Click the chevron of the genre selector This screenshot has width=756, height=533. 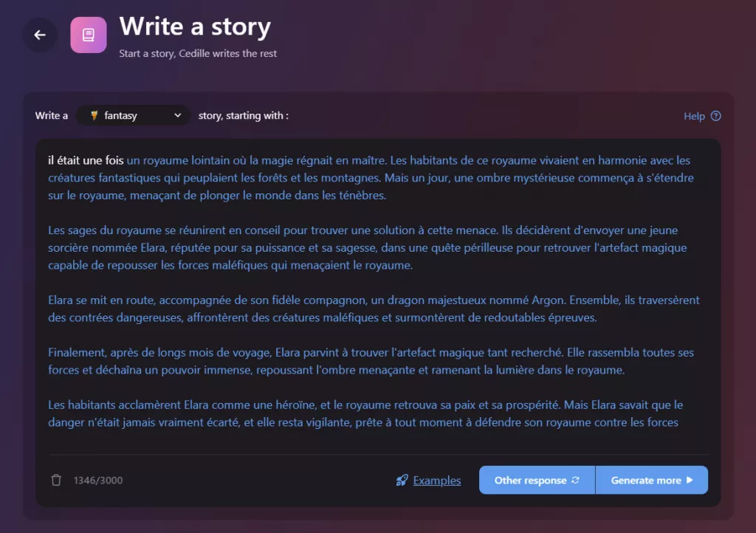[177, 115]
